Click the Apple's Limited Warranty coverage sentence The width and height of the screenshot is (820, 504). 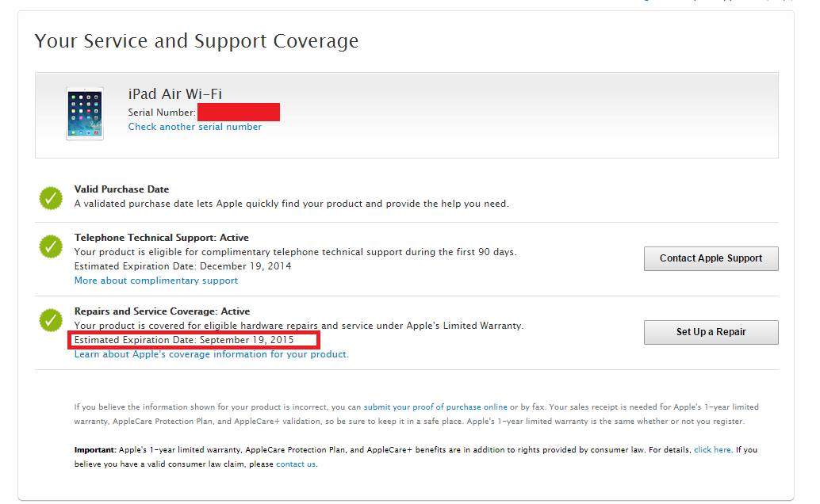click(x=299, y=325)
